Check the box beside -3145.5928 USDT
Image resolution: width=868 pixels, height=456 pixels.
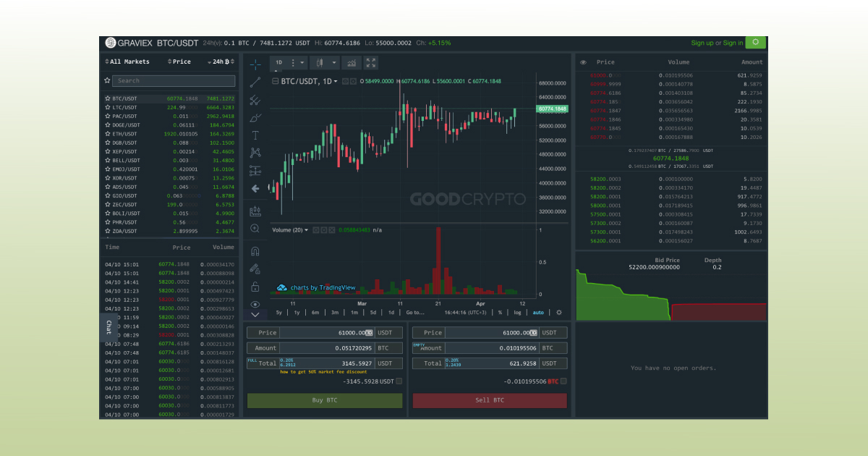coord(399,381)
